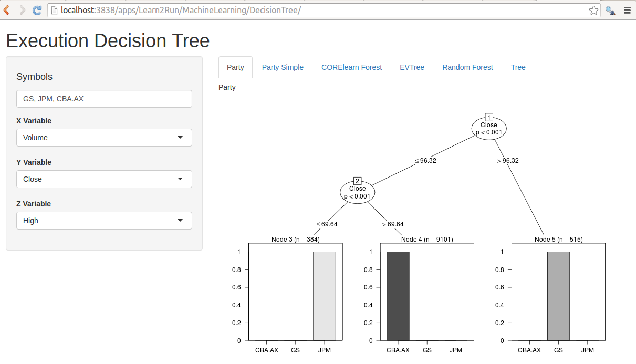Switch to the EVTree tab
This screenshot has height=364, width=636.
click(412, 67)
